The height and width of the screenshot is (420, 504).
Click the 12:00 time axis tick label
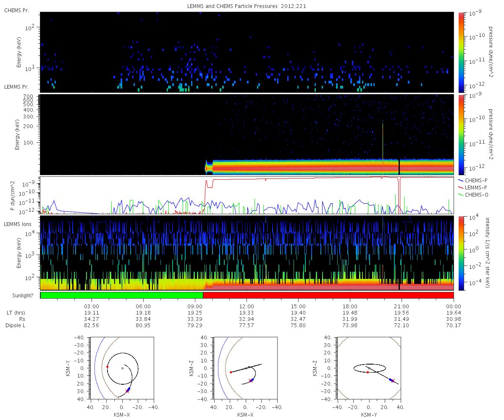(247, 307)
